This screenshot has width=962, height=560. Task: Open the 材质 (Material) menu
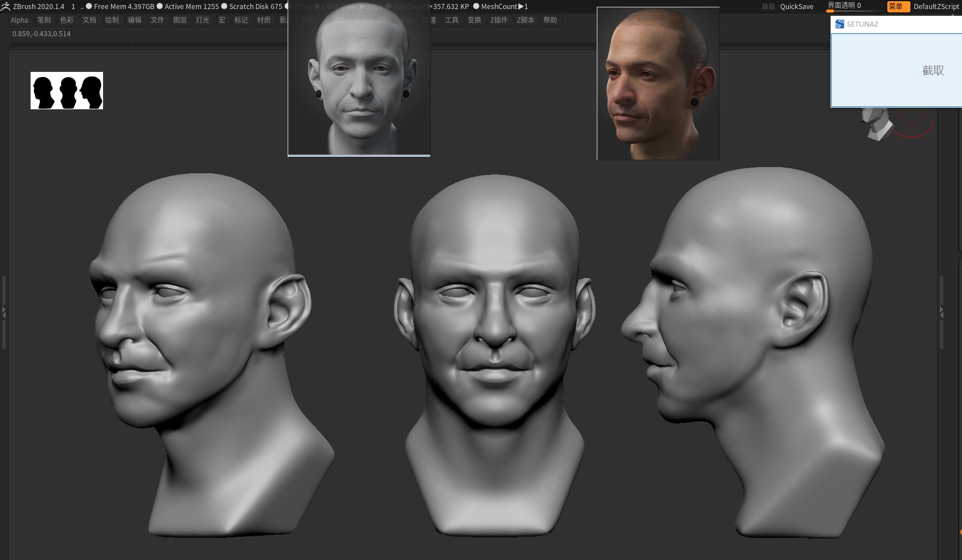pyautogui.click(x=264, y=20)
